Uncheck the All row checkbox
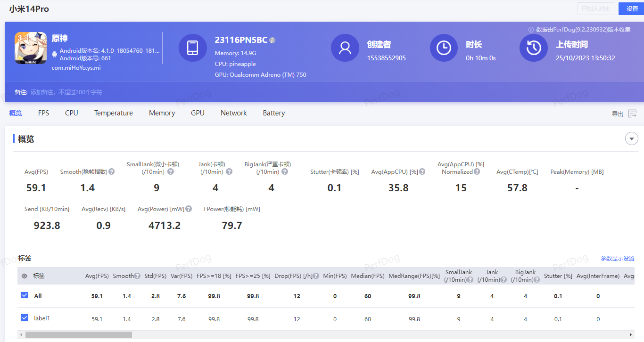 tap(25, 295)
